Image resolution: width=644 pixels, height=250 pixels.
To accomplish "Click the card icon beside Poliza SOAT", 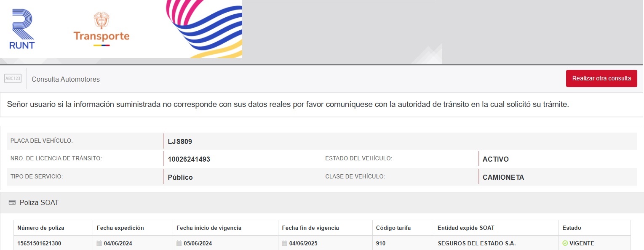I will (x=12, y=203).
